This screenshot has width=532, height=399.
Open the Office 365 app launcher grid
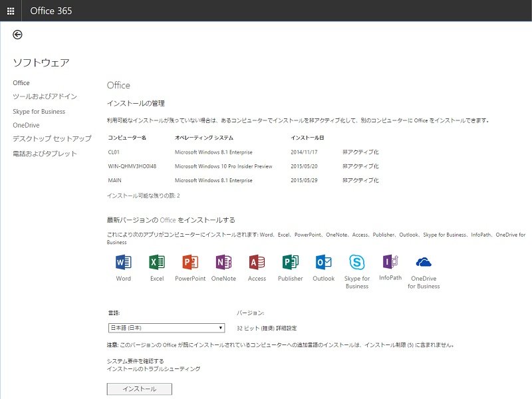pyautogui.click(x=11, y=11)
